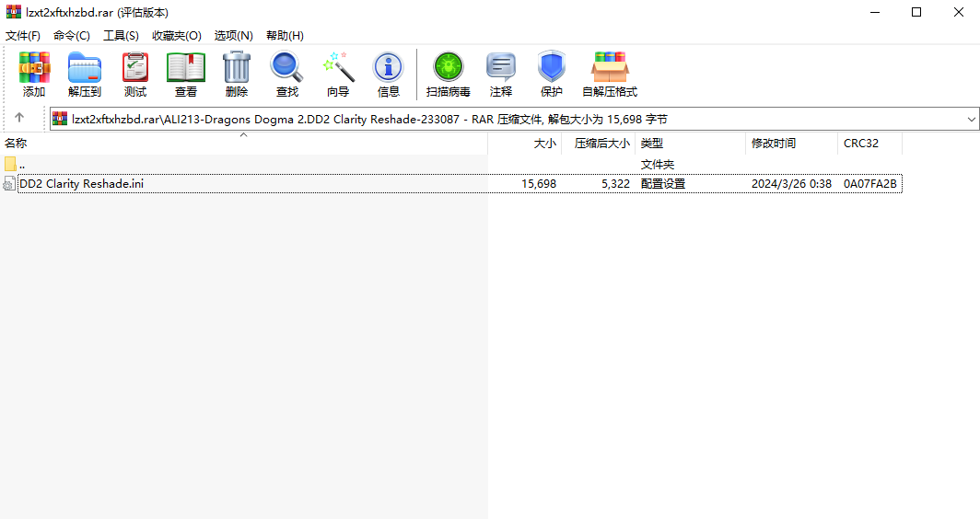The width and height of the screenshot is (980, 519).
Task: Go up one folder level arrow
Action: click(19, 118)
